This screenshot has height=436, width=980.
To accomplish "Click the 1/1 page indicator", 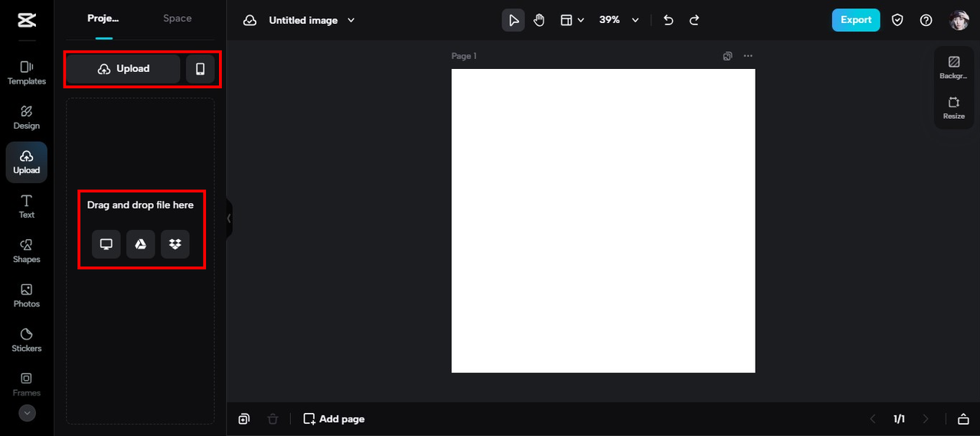I will (899, 419).
